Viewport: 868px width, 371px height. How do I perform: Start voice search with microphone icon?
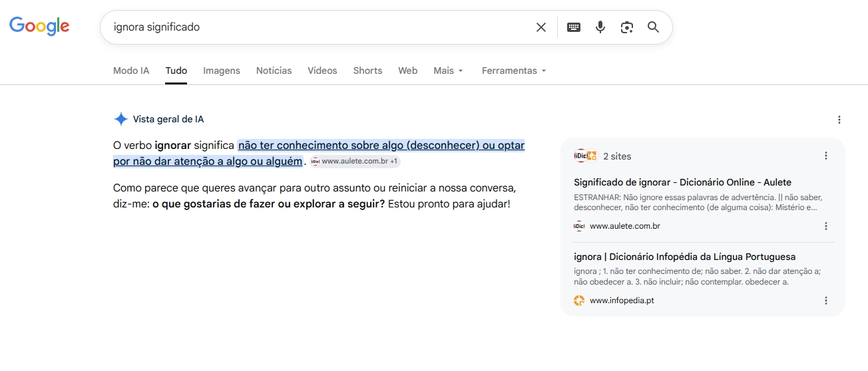600,27
